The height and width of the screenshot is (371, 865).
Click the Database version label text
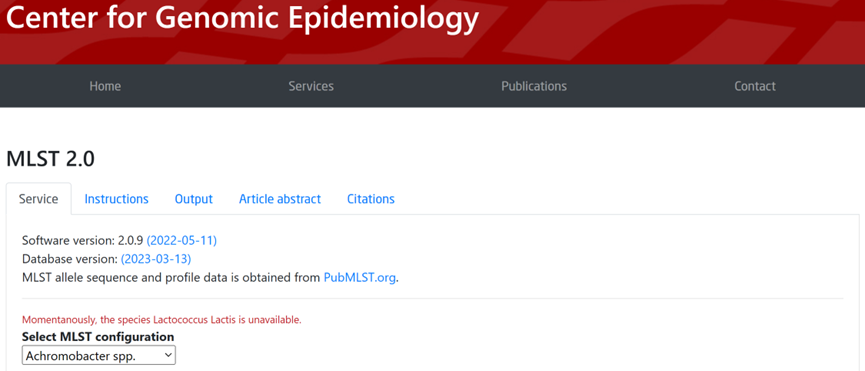click(70, 259)
